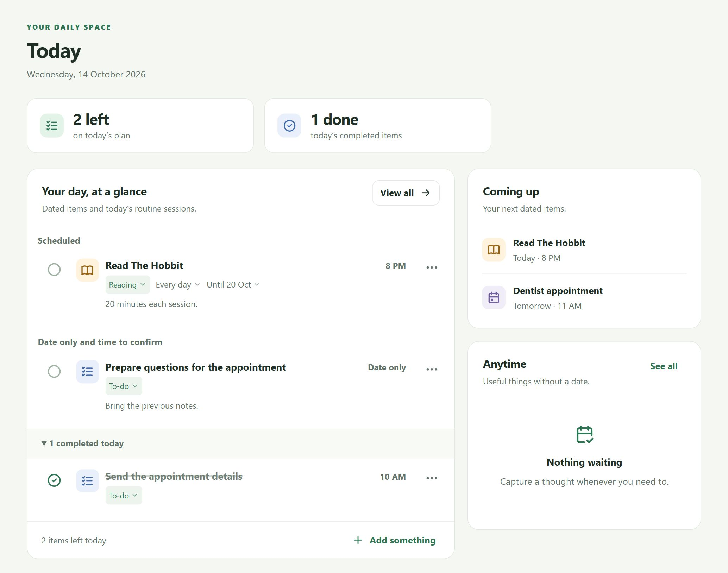Open the Reading category dropdown
This screenshot has width=728, height=573.
(x=127, y=285)
